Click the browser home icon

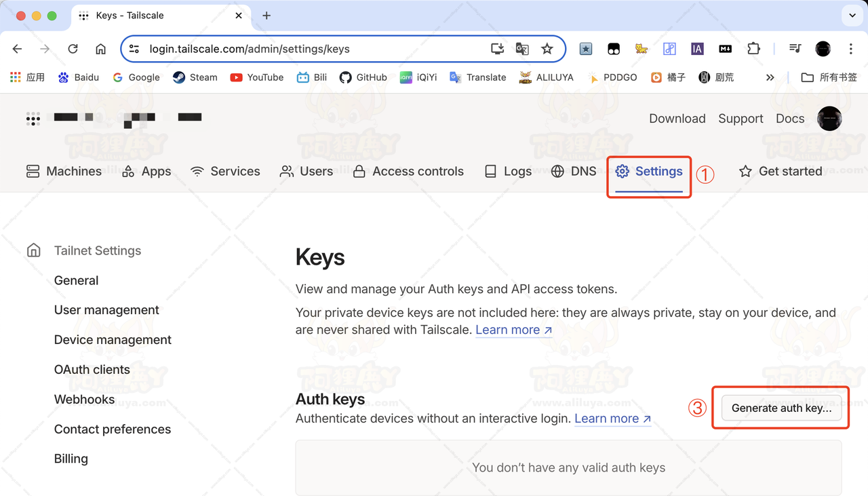[x=100, y=49]
